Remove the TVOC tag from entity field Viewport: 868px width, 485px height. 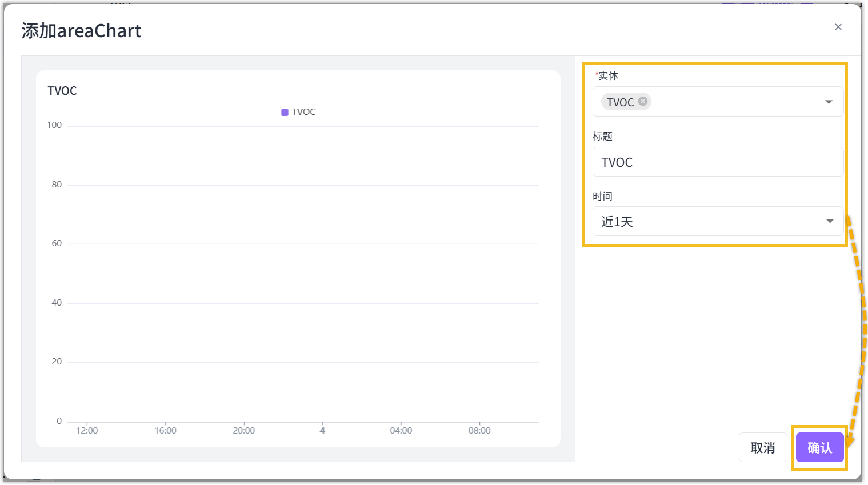pos(643,101)
